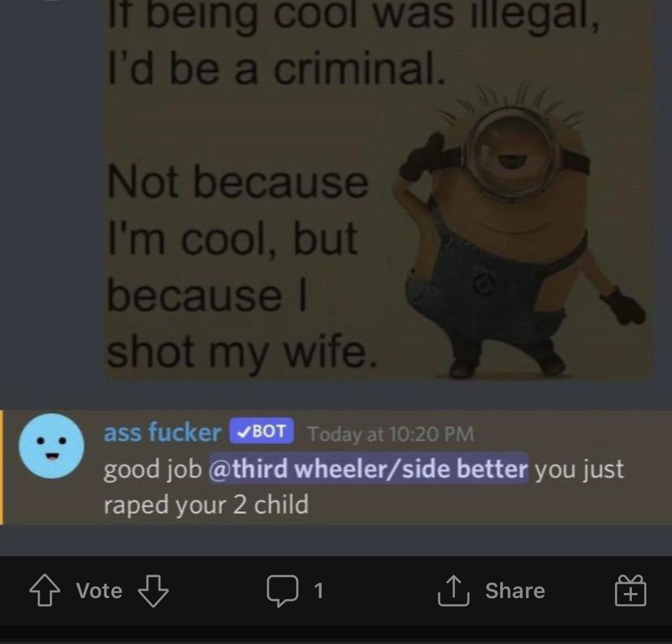Open the bot's blue smiley avatar
Viewport: 672px width, 644px height.
[x=52, y=446]
